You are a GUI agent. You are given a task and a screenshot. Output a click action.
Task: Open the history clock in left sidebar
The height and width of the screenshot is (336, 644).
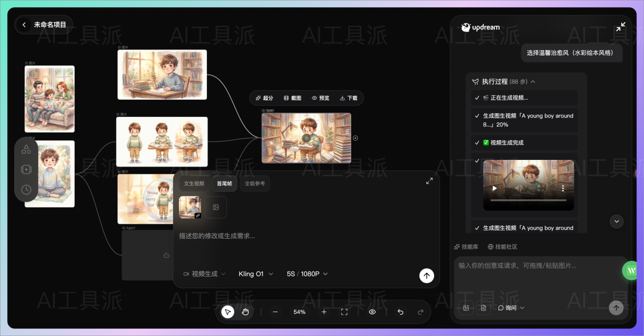(x=26, y=190)
